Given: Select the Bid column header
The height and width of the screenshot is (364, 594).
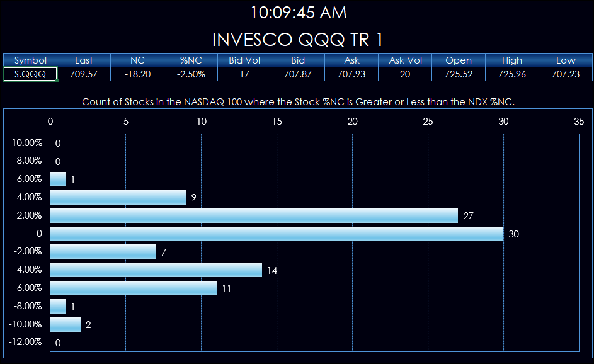Looking at the screenshot, I should tap(298, 60).
